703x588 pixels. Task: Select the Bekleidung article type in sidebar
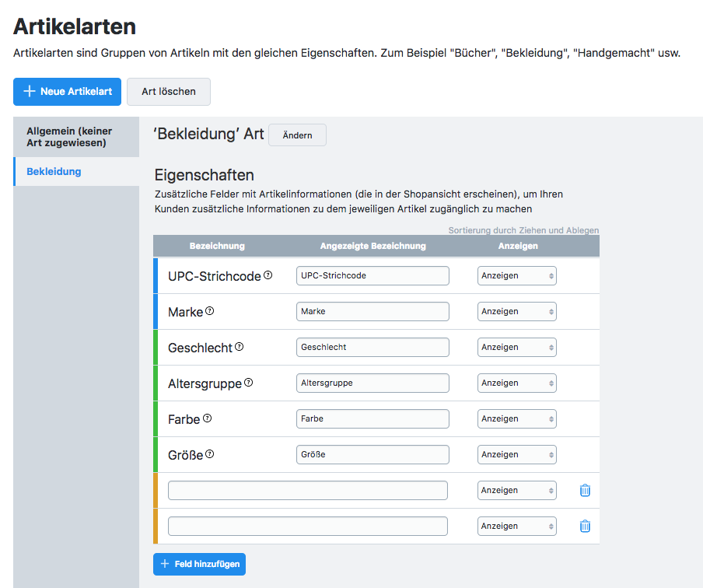(54, 171)
